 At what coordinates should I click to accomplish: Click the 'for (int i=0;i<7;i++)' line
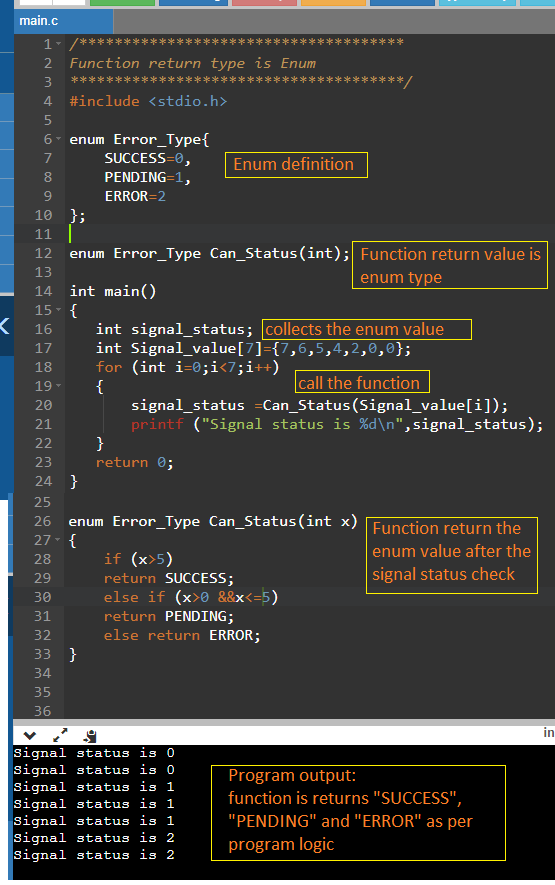187,367
